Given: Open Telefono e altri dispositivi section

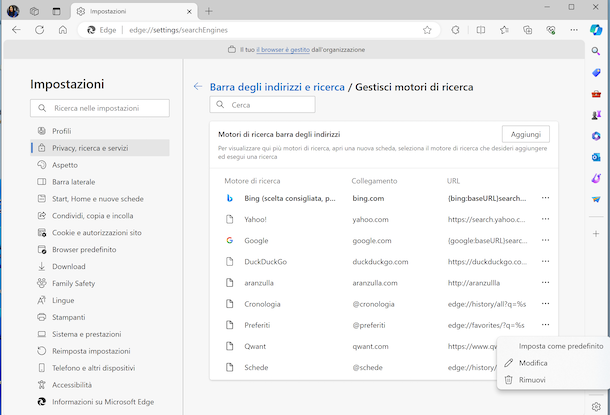Looking at the screenshot, I should click(100, 368).
